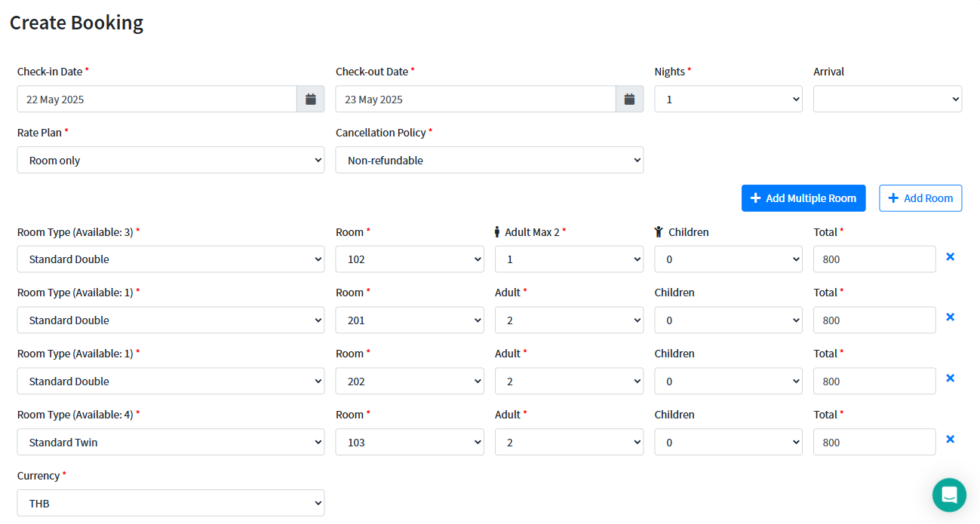
Task: Open the Adult count dropdown for room 102
Action: click(x=568, y=259)
